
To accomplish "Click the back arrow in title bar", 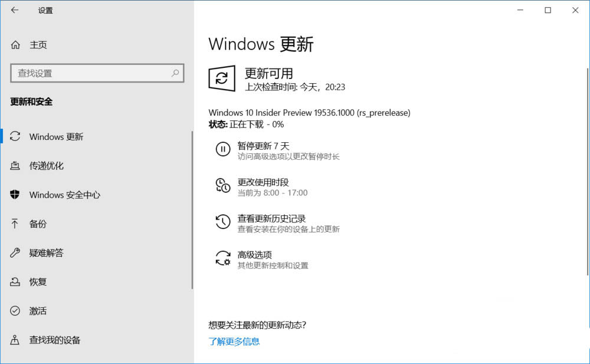I will point(15,10).
